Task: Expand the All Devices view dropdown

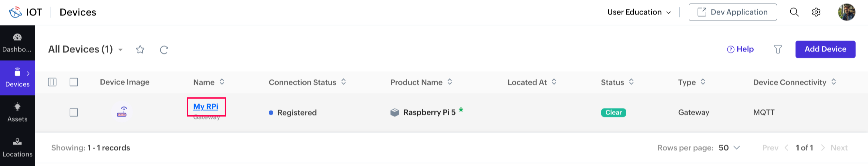Action: click(x=120, y=50)
